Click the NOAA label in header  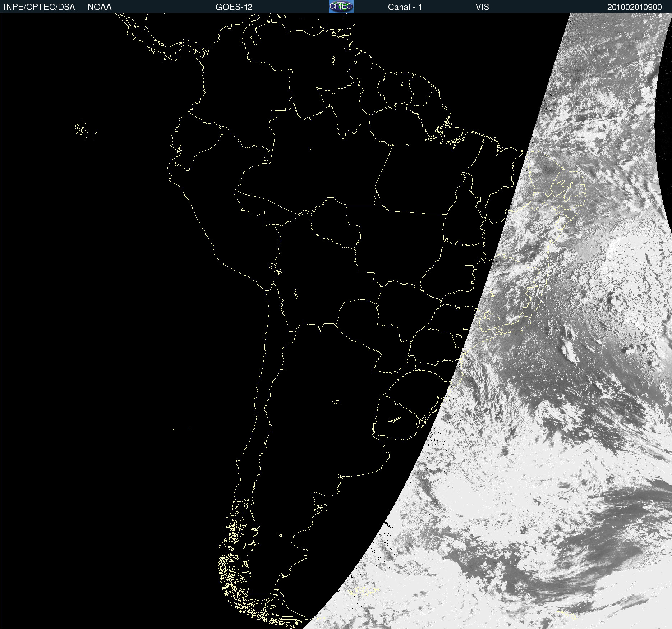coord(100,7)
